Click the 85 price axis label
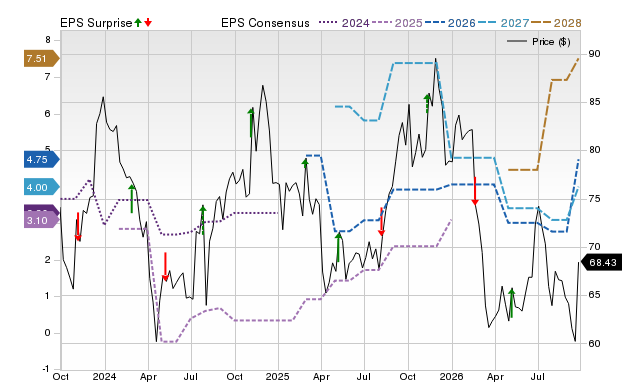 (594, 102)
